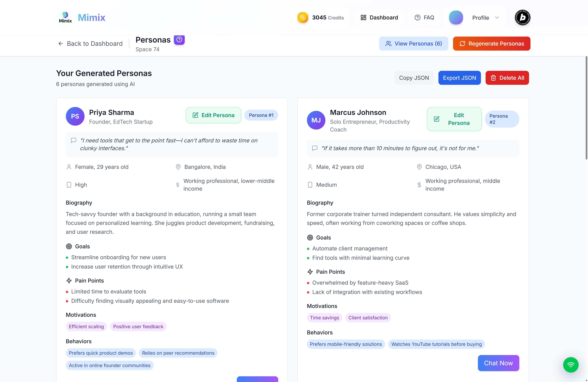Click the coin icon next to 3045 Credits
588x382 pixels.
pos(303,17)
